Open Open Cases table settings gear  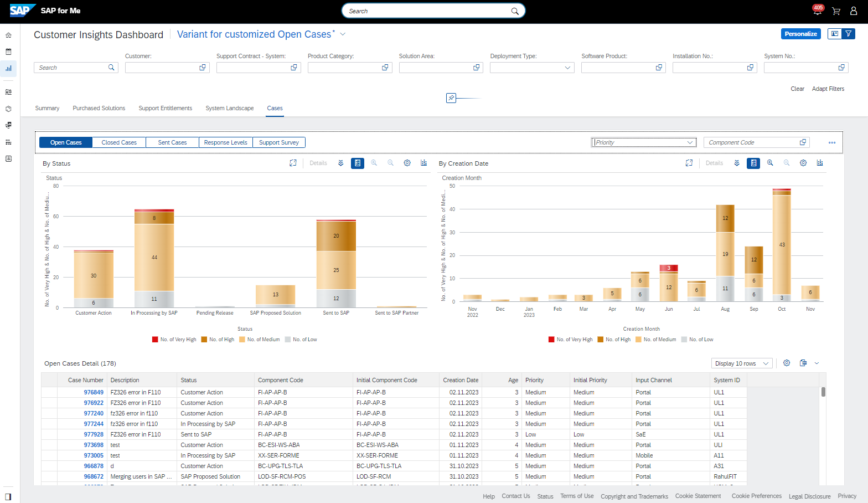coord(787,363)
